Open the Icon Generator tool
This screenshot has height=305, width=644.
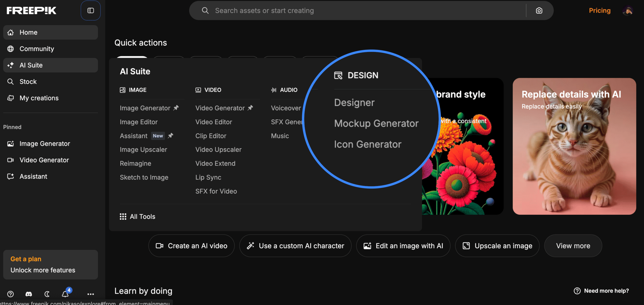[368, 144]
